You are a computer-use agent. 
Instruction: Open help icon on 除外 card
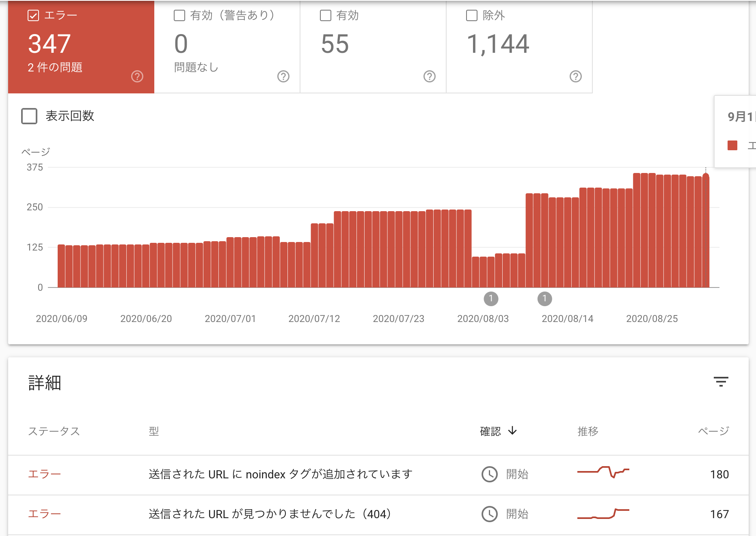576,76
